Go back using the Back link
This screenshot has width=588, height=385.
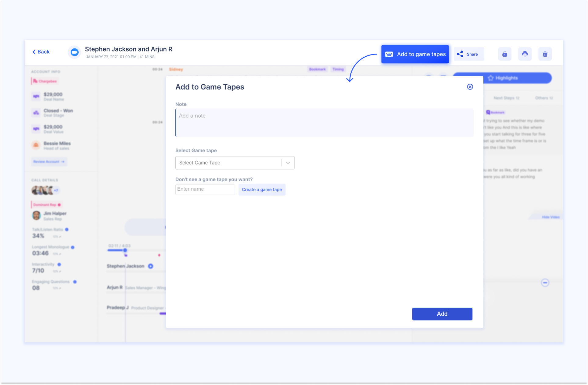pyautogui.click(x=41, y=52)
